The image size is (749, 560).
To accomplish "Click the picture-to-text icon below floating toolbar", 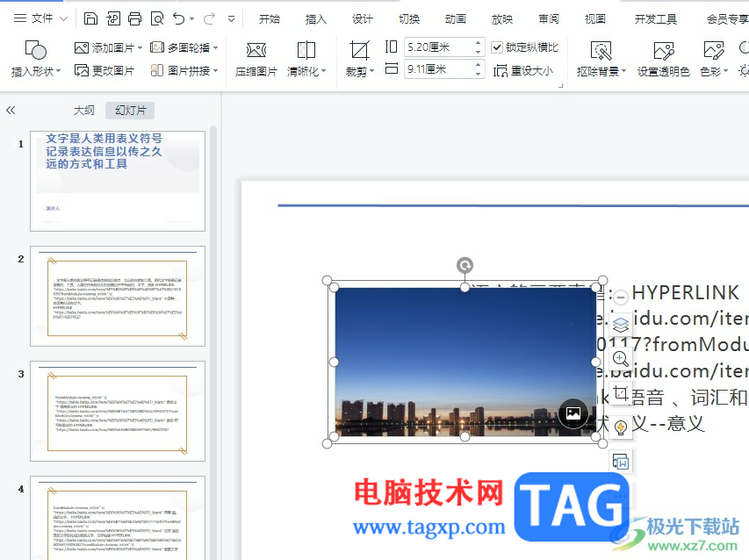I will [621, 462].
